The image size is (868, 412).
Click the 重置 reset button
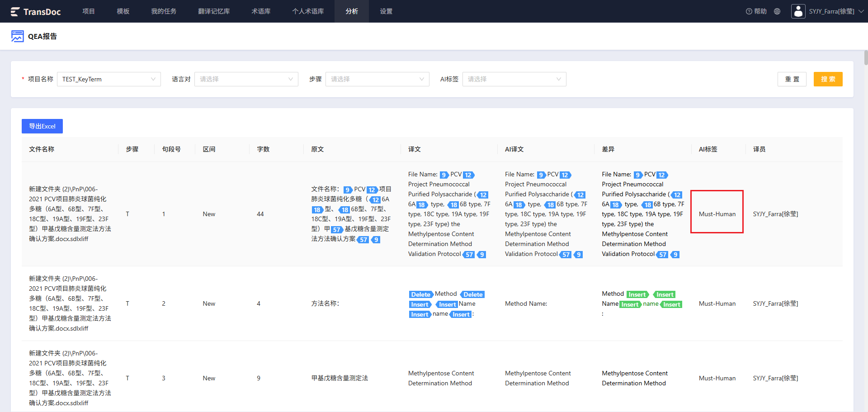(x=792, y=79)
